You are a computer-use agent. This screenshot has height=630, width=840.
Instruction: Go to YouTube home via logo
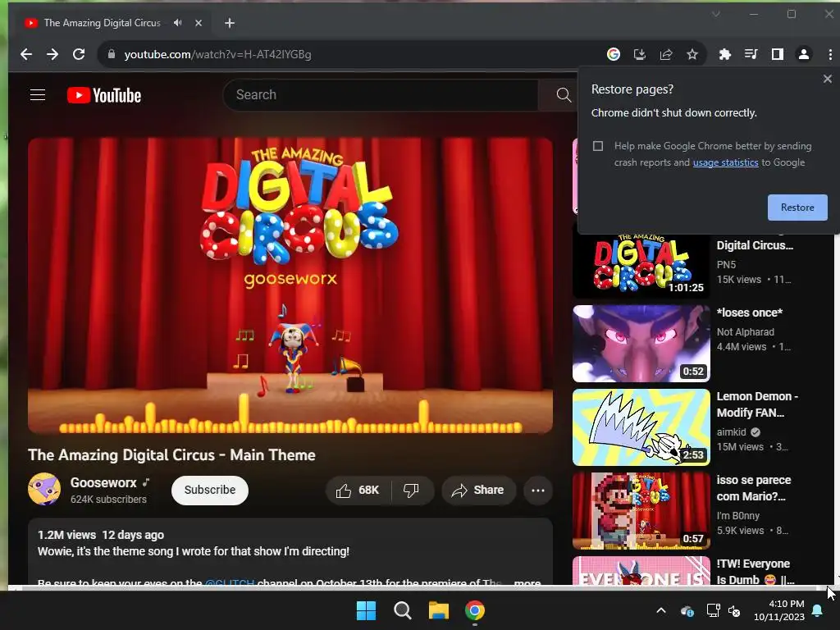click(x=104, y=95)
